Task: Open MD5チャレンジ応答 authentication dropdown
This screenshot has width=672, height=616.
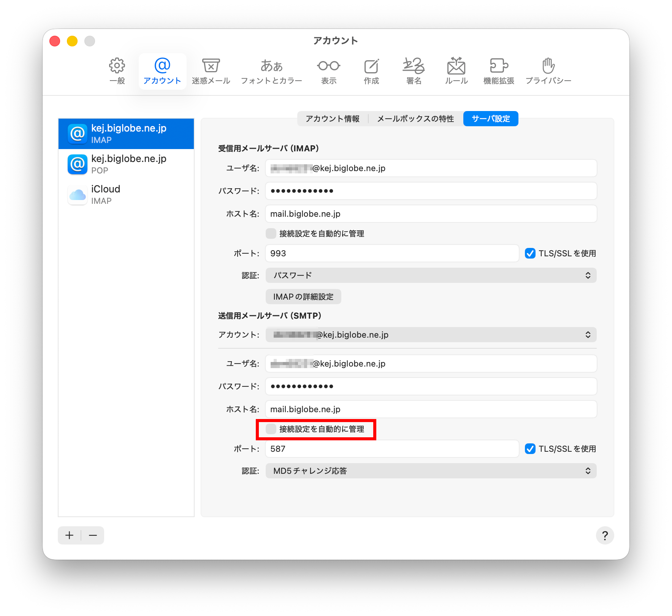Action: 431,471
